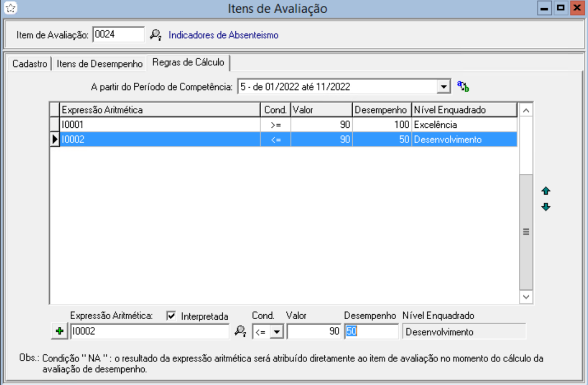This screenshot has width=588, height=385.
Task: Select the I0001 Excelência row
Action: coord(159,125)
